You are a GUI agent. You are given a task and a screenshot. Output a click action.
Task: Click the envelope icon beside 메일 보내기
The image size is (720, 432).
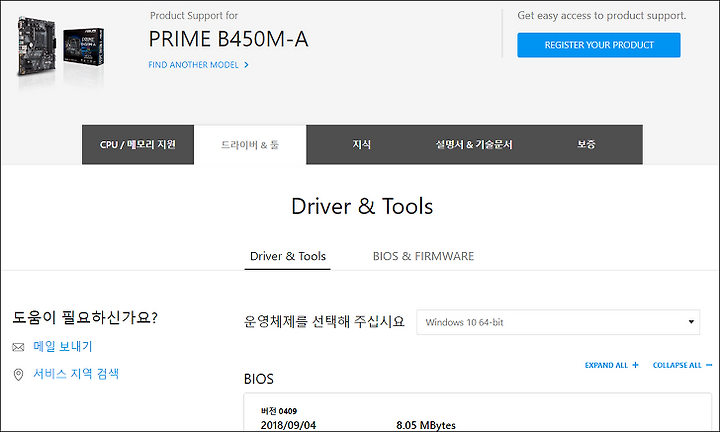18,347
